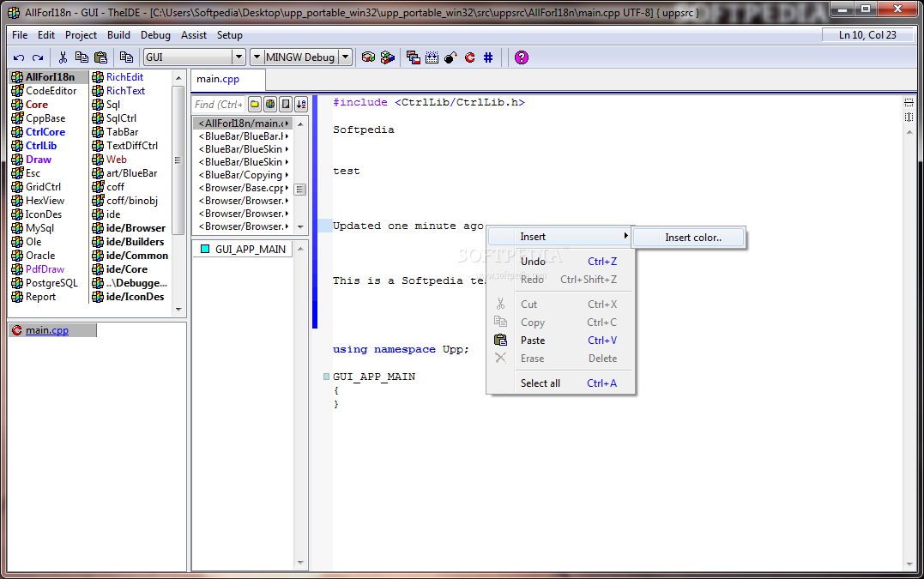This screenshot has height=579, width=924.
Task: Click the split editor icon at top right
Action: point(909,102)
